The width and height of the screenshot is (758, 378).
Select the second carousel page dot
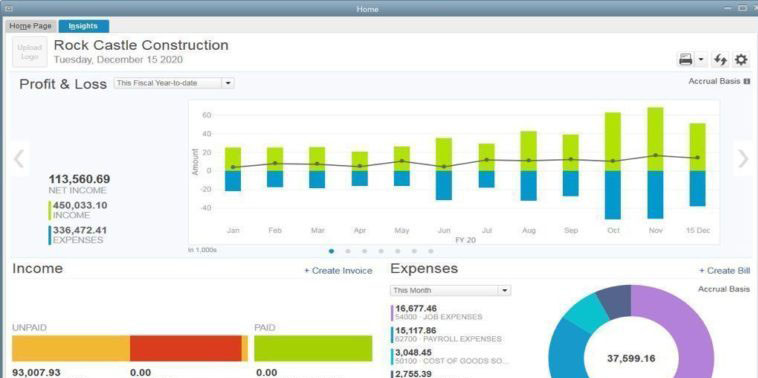pyautogui.click(x=348, y=251)
